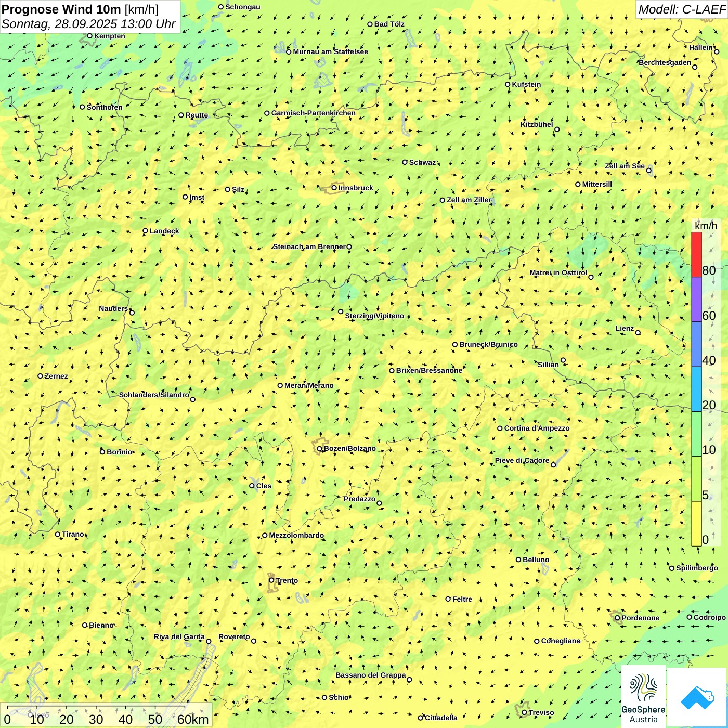Click the Garmisch-Partenkirchen label
Viewport: 728px width, 728px height.
314,113
